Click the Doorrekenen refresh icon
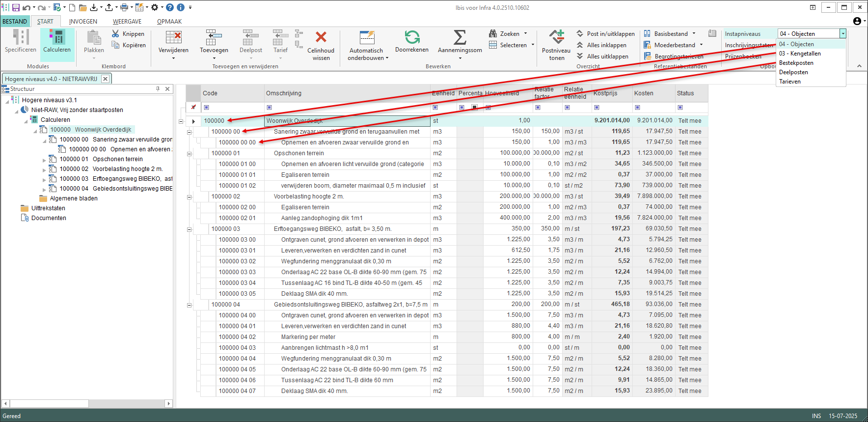This screenshot has height=422, width=868. coord(412,38)
